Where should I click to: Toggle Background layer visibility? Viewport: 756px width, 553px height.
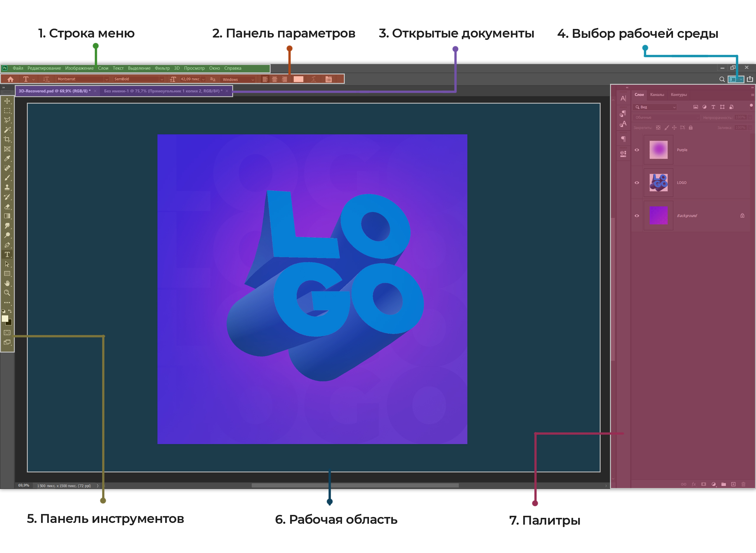coord(637,216)
